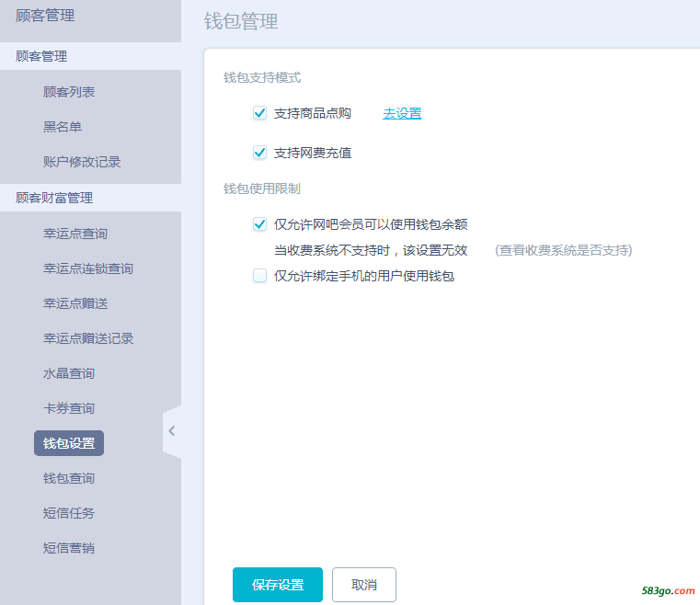The width and height of the screenshot is (700, 605).
Task: Open 水晶查询 in the sidebar
Action: [69, 373]
